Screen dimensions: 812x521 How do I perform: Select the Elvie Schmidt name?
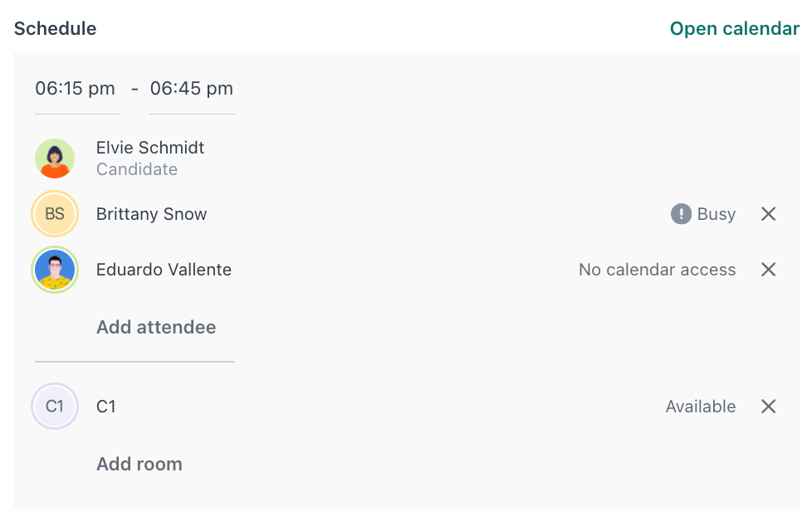tap(150, 148)
